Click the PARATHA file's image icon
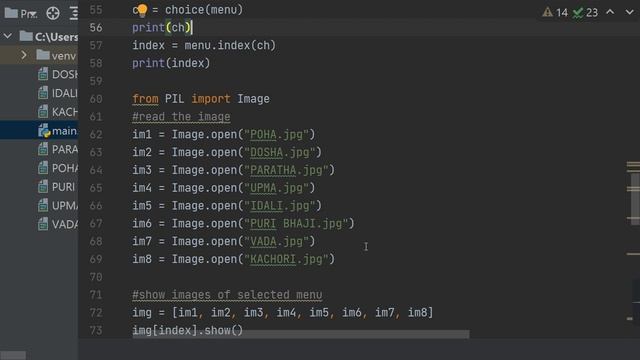The image size is (640, 360). pyautogui.click(x=43, y=149)
